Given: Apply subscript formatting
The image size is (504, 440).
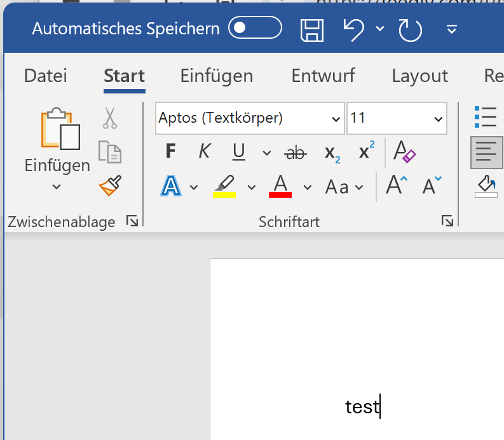Looking at the screenshot, I should [332, 152].
